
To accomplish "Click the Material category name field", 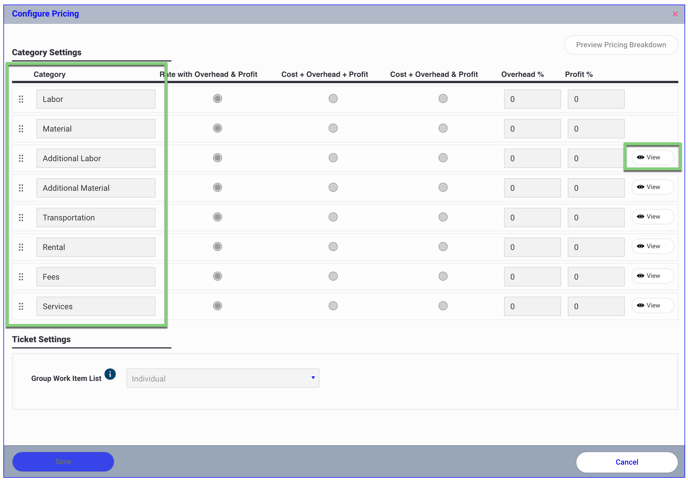I will 96,129.
